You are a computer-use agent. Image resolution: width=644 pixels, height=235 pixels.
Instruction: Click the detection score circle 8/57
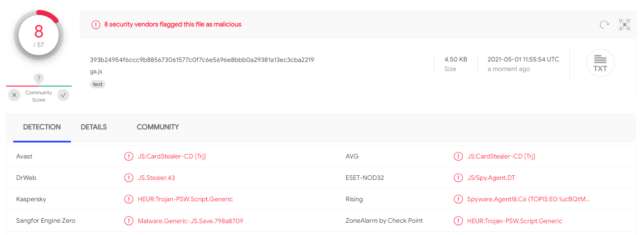click(39, 35)
